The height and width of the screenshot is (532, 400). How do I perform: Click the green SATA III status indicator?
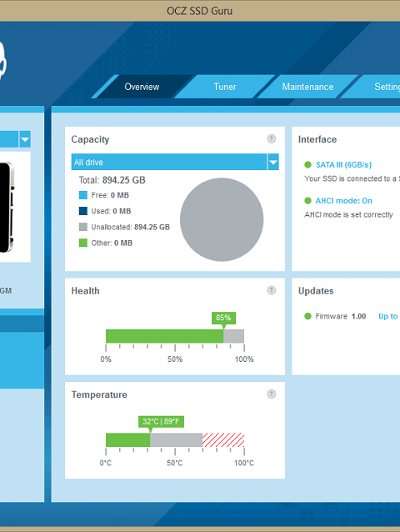307,164
